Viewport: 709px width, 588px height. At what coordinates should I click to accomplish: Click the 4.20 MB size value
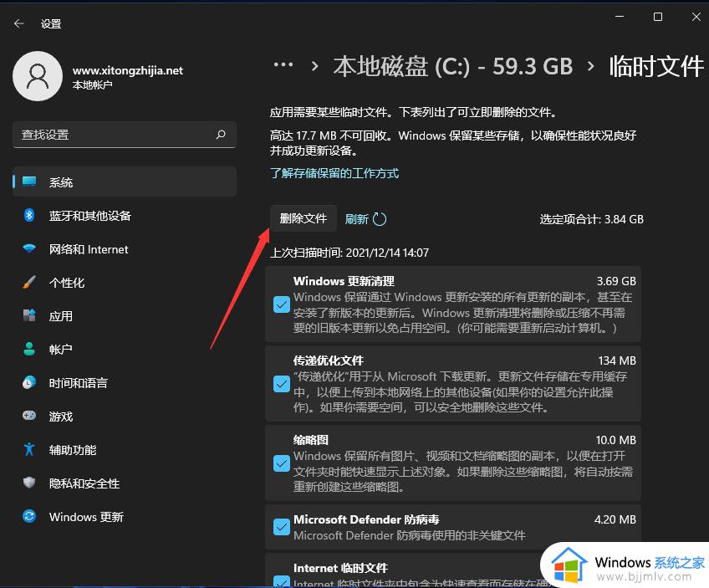(615, 519)
